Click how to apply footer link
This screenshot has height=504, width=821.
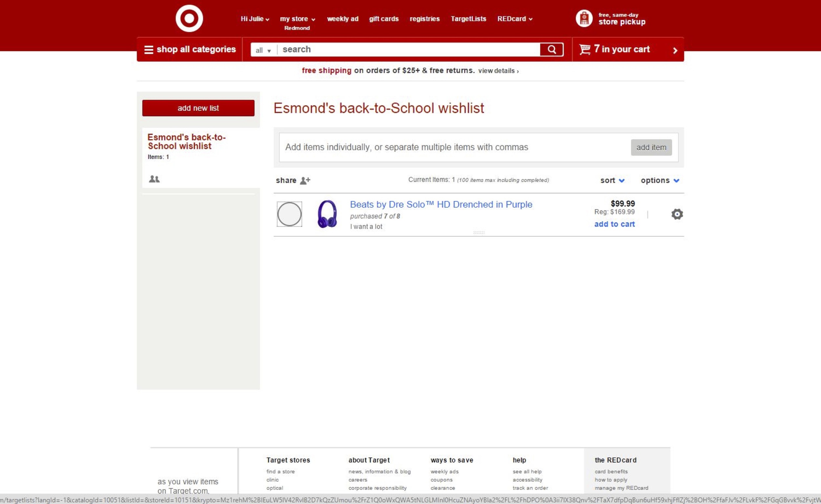coord(611,480)
